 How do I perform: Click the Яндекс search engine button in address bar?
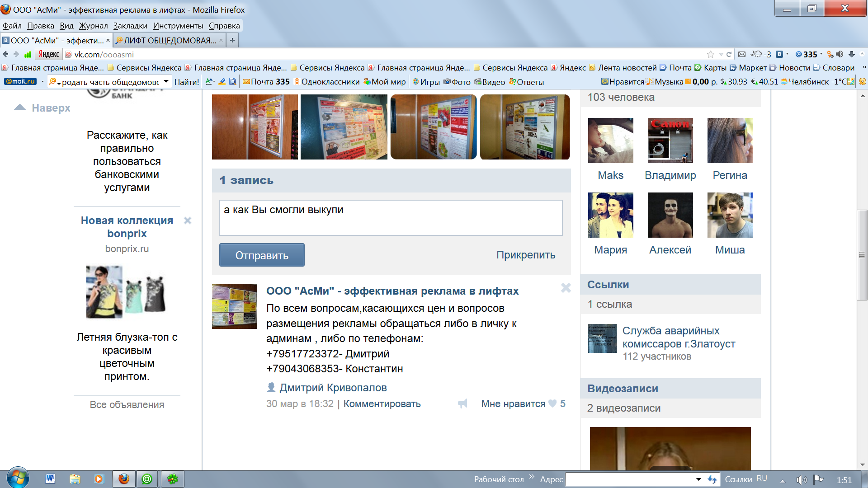[49, 54]
